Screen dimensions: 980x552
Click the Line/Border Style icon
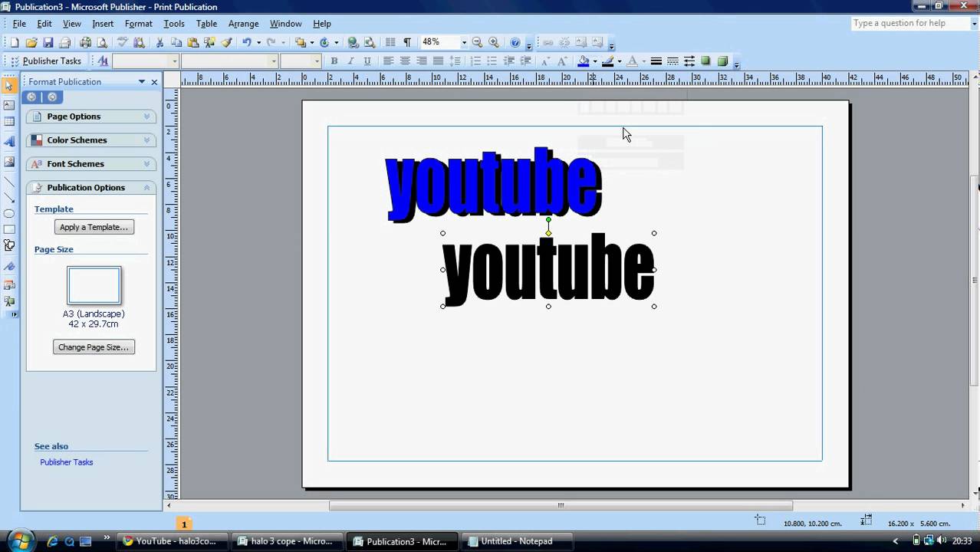(656, 61)
